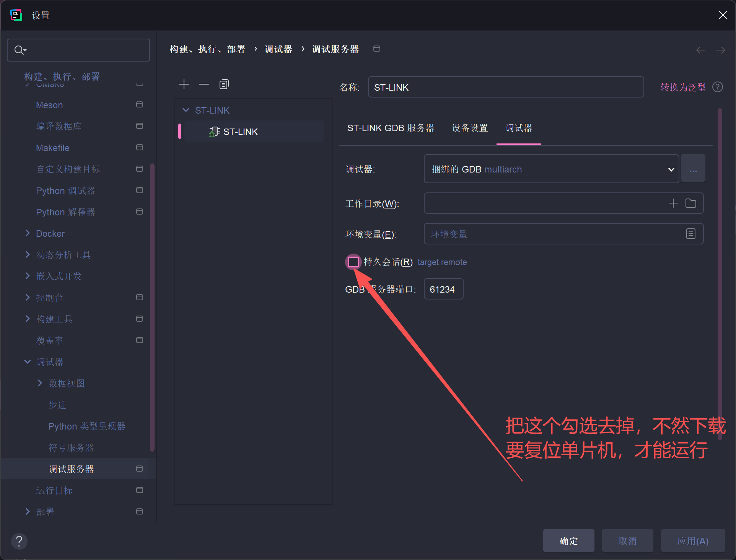Click project icon on Meson row
This screenshot has height=560, width=736.
click(x=140, y=104)
